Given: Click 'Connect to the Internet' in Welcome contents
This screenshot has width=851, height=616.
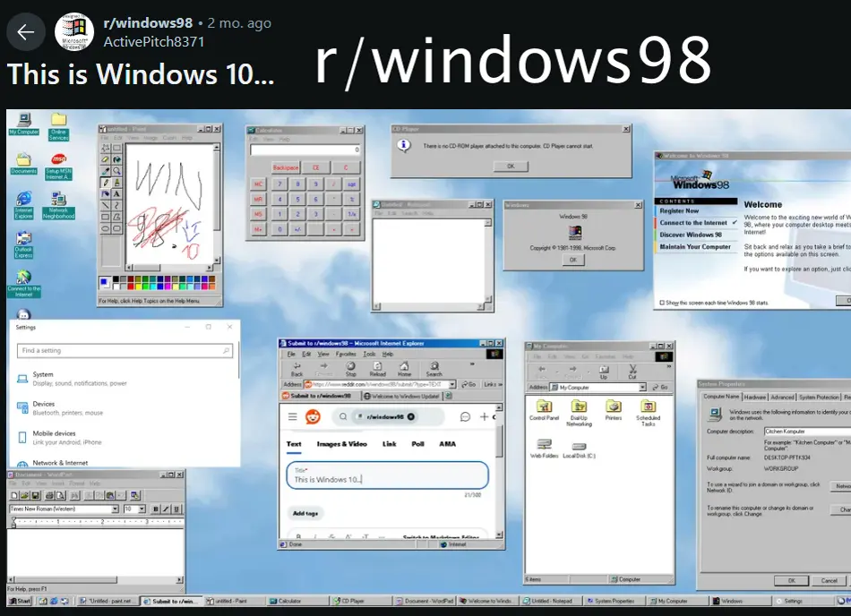Looking at the screenshot, I should point(694,223).
